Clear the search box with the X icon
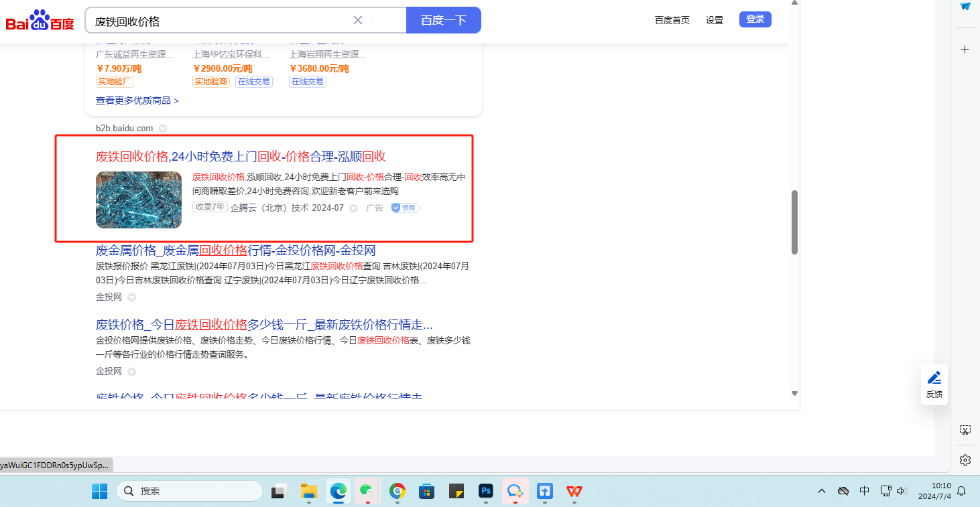 point(357,20)
